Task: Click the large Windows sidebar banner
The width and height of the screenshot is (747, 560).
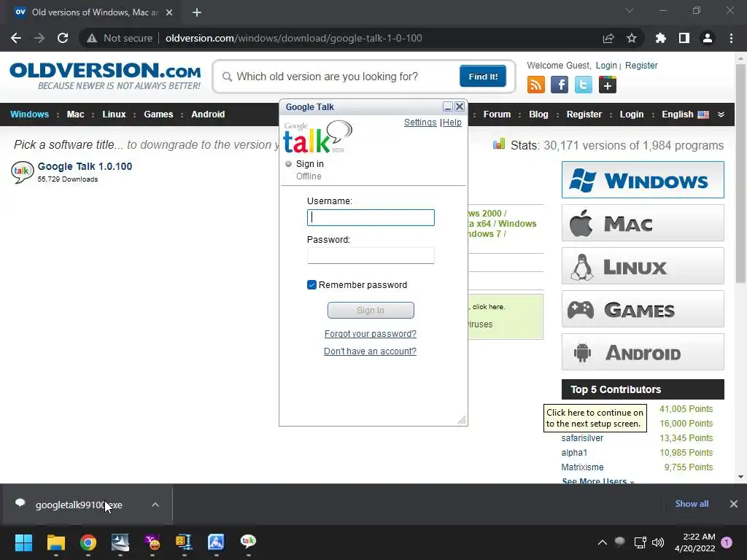Action: (x=643, y=180)
